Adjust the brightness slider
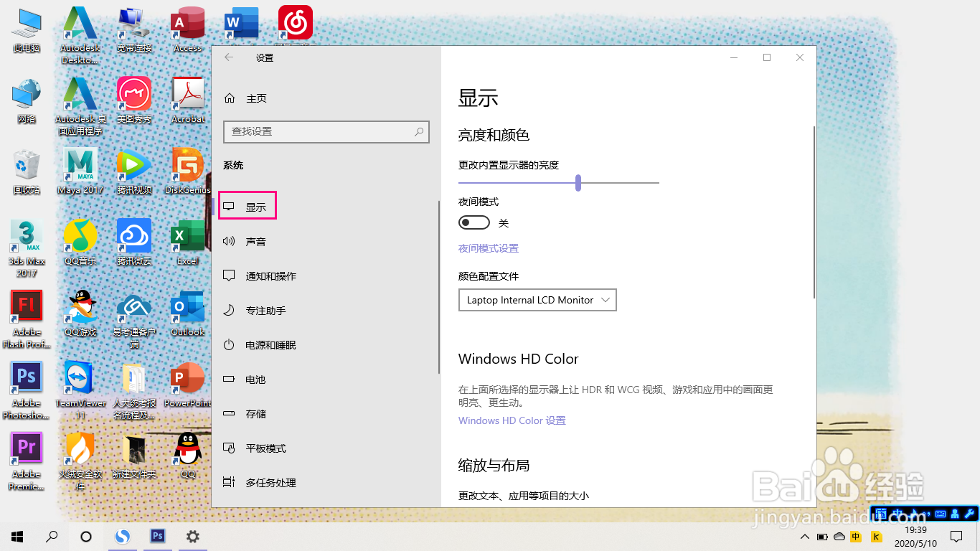 pos(578,183)
